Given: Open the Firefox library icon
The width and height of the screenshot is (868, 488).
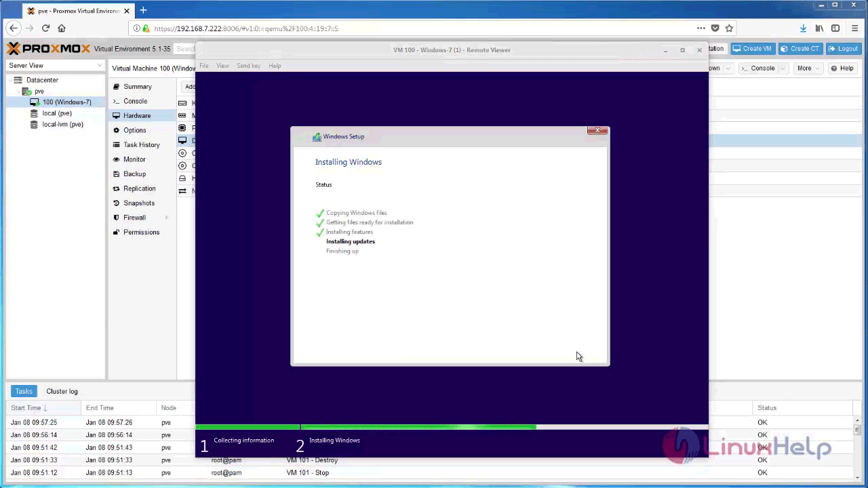Looking at the screenshot, I should point(819,28).
